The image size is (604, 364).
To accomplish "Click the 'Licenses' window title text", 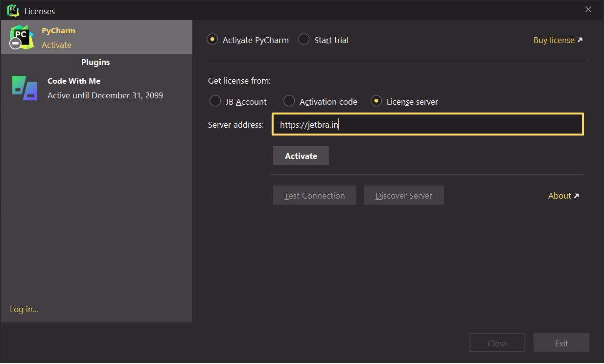I will pyautogui.click(x=40, y=11).
